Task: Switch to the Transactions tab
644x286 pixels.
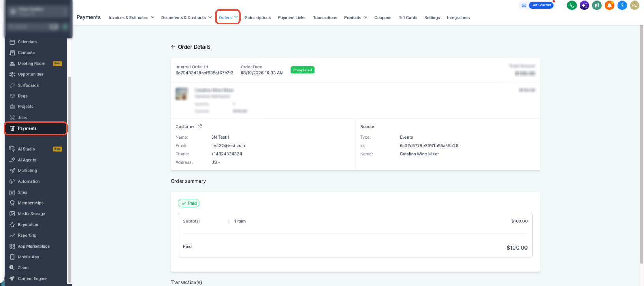Action: point(325,17)
